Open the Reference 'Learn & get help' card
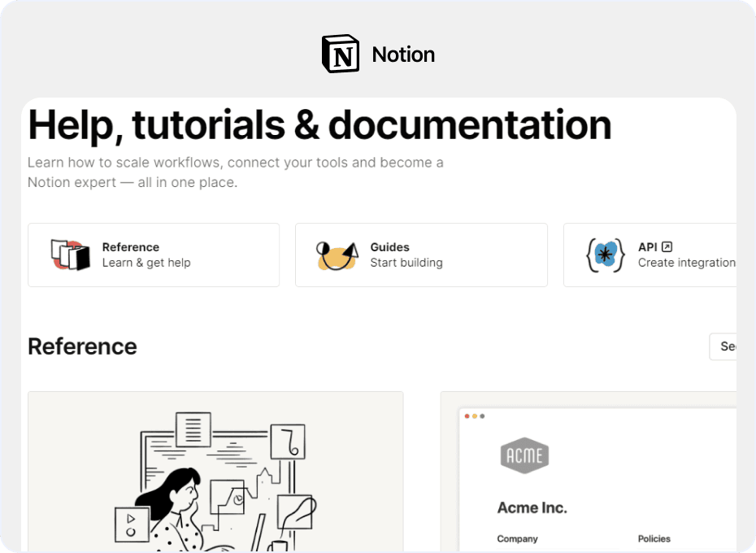 [x=154, y=255]
